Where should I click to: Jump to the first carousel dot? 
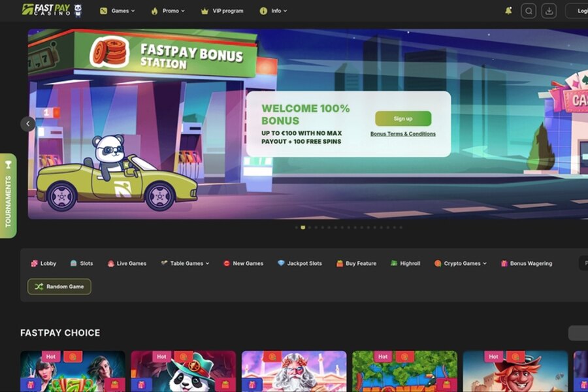297,227
